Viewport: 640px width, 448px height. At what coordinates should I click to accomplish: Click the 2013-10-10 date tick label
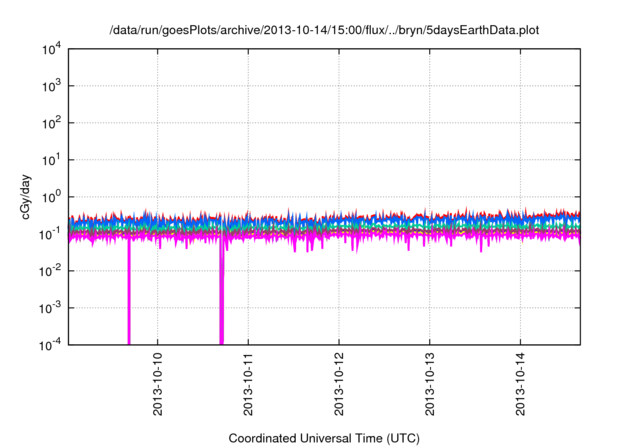tap(158, 384)
